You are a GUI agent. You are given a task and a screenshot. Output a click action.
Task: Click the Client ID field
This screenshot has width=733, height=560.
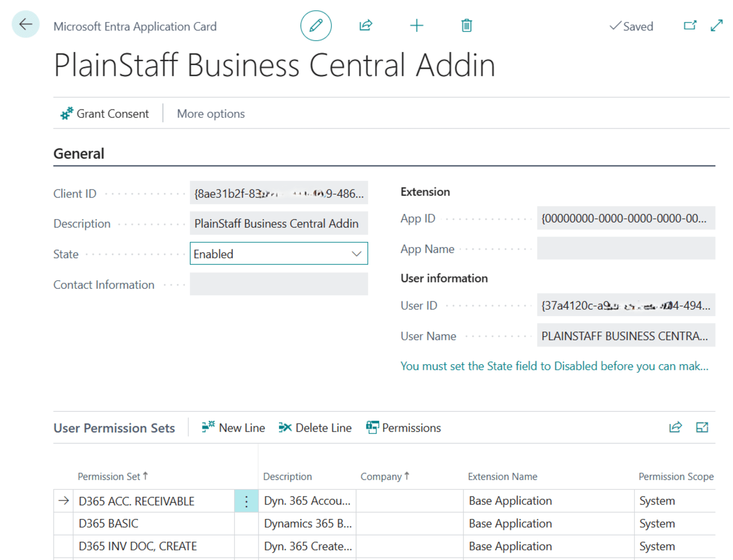click(x=279, y=193)
